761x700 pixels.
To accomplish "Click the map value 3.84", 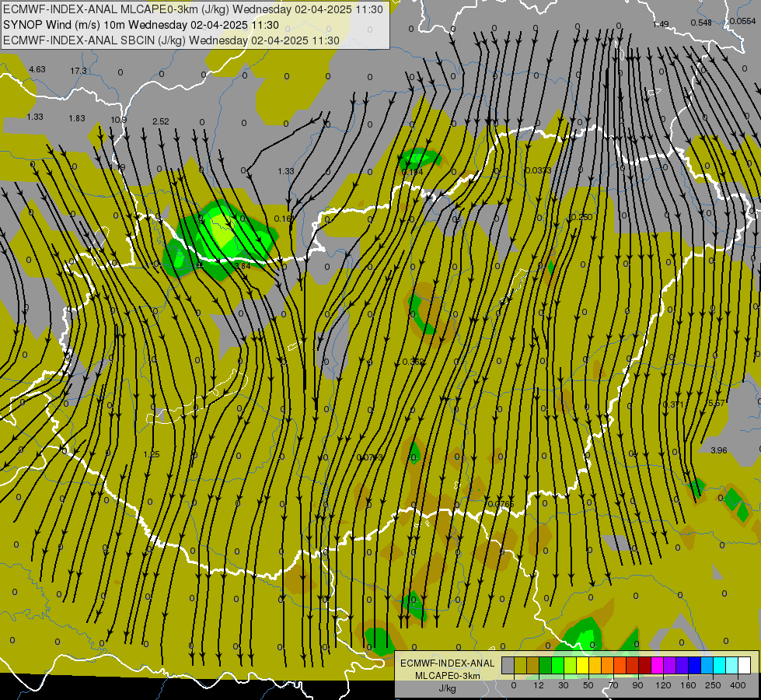I will click(x=243, y=266).
